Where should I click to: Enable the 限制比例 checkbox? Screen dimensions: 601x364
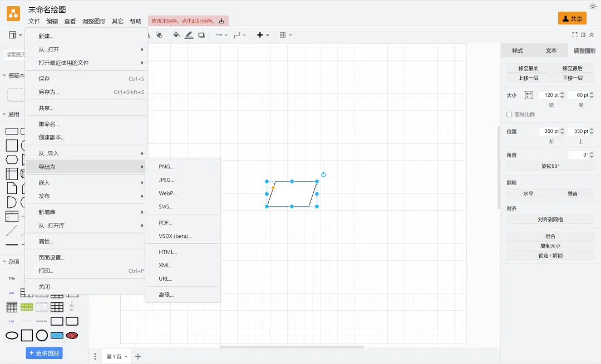pos(509,114)
